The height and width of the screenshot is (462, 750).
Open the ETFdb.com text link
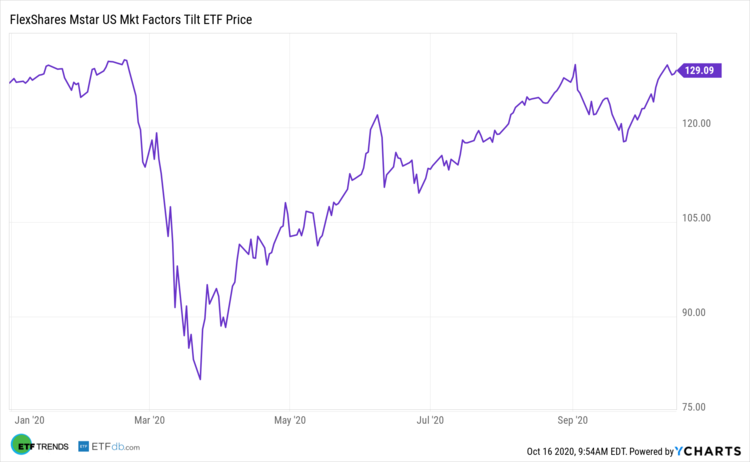coord(118,446)
